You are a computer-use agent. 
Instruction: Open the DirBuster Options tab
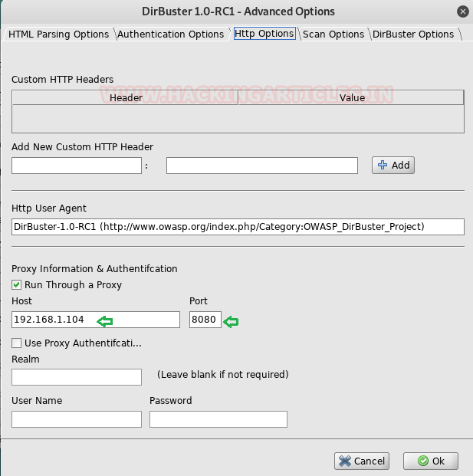(x=413, y=34)
